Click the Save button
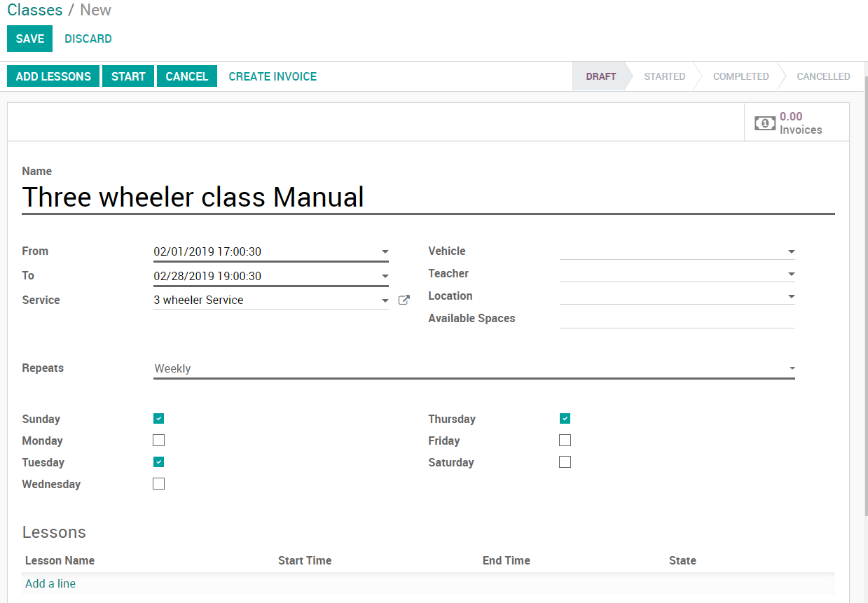Image resolution: width=868 pixels, height=603 pixels. point(29,39)
